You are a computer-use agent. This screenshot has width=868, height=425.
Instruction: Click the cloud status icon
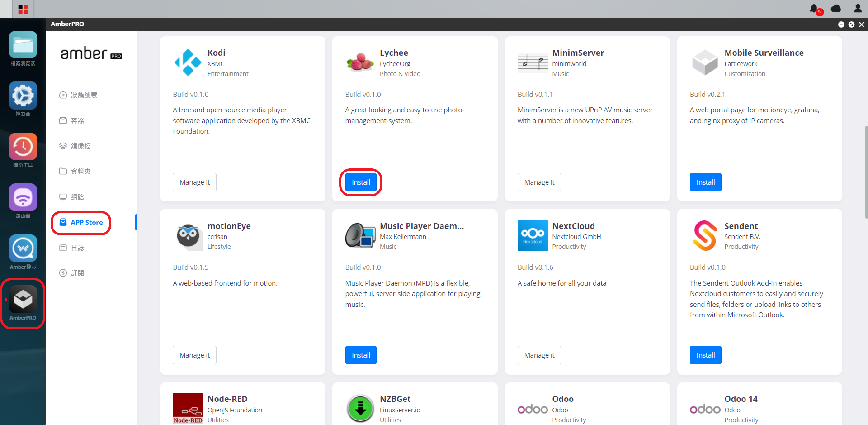[x=836, y=8]
